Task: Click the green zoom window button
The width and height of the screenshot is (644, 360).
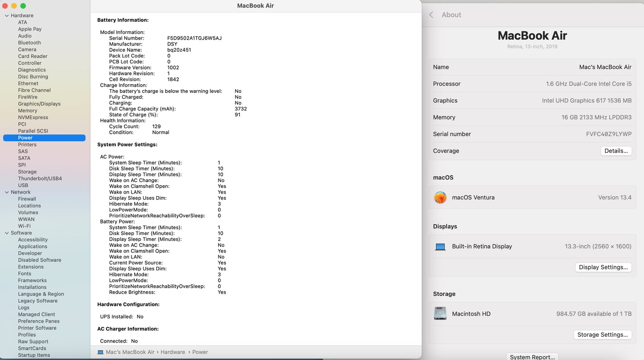Action: pos(23,6)
